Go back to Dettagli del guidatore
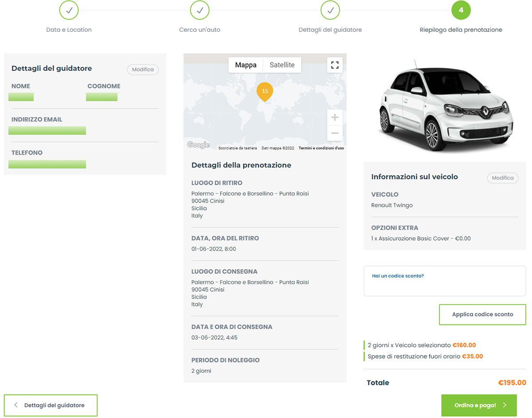532x418 pixels. click(x=51, y=405)
